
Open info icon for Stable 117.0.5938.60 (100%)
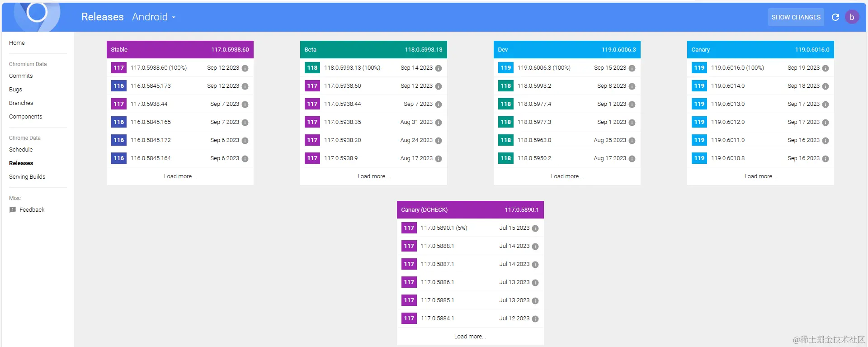point(245,68)
